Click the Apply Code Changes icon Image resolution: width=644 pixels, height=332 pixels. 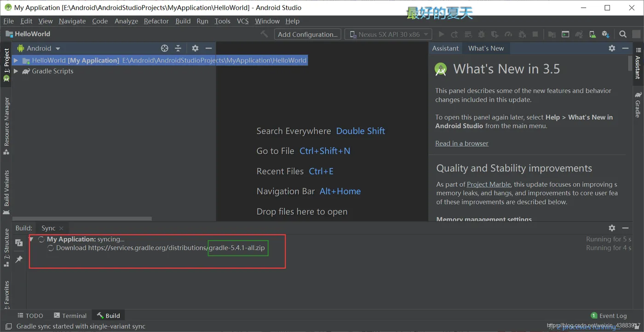pos(468,34)
